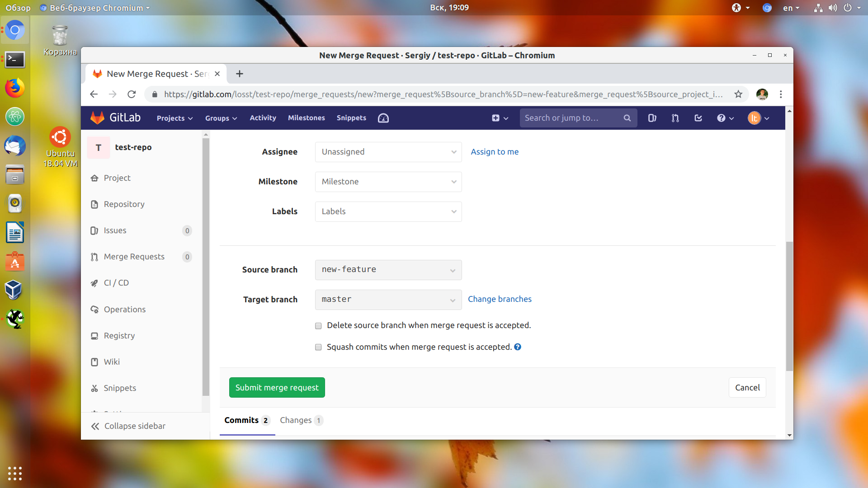Open Thunderbird mail from the dock

14,146
